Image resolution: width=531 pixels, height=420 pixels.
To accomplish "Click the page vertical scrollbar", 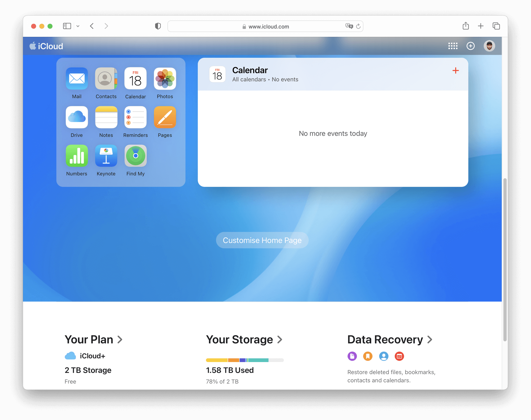I will 505,260.
